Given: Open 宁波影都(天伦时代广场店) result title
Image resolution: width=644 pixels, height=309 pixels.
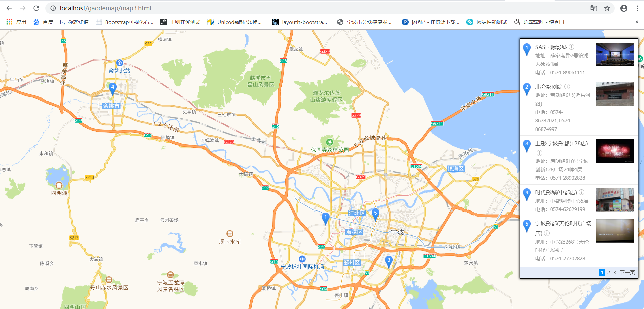Looking at the screenshot, I should pos(563,228).
